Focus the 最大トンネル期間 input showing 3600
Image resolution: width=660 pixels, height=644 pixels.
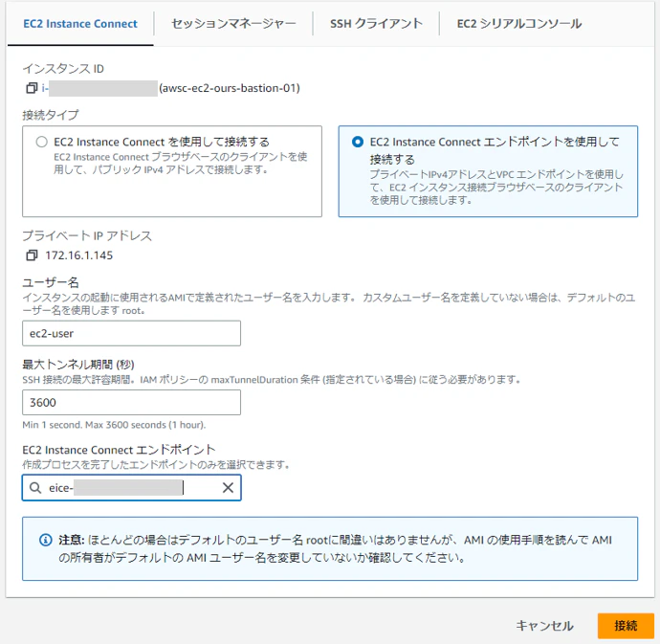[131, 402]
